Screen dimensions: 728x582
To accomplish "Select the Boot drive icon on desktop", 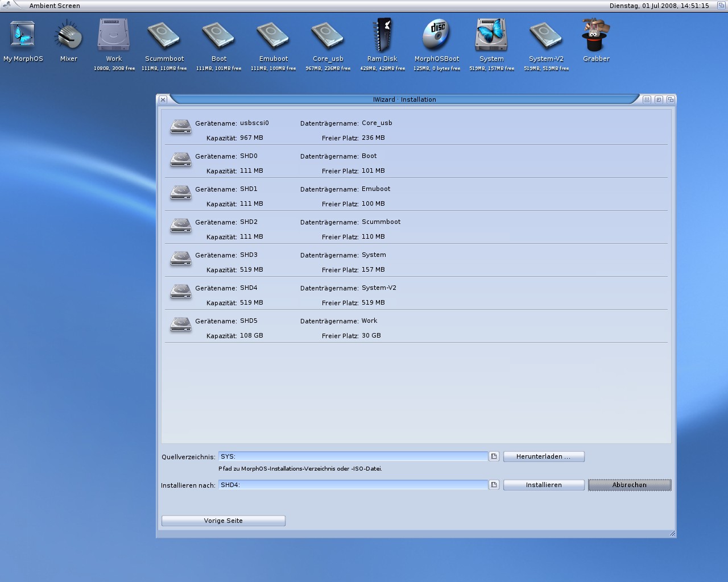I will [218, 35].
